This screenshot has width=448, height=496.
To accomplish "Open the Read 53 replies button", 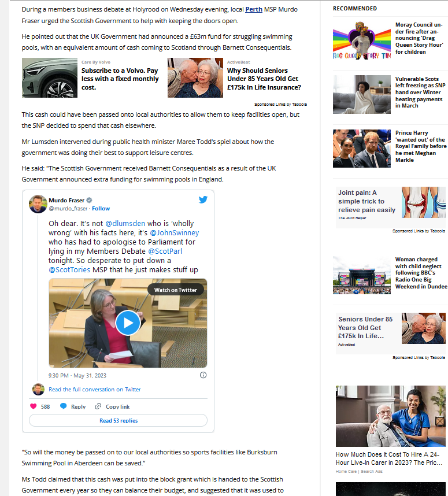I will point(119,420).
